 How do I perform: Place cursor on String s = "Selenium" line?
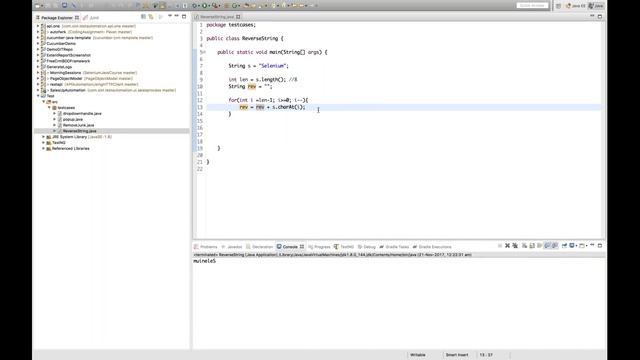(x=258, y=66)
